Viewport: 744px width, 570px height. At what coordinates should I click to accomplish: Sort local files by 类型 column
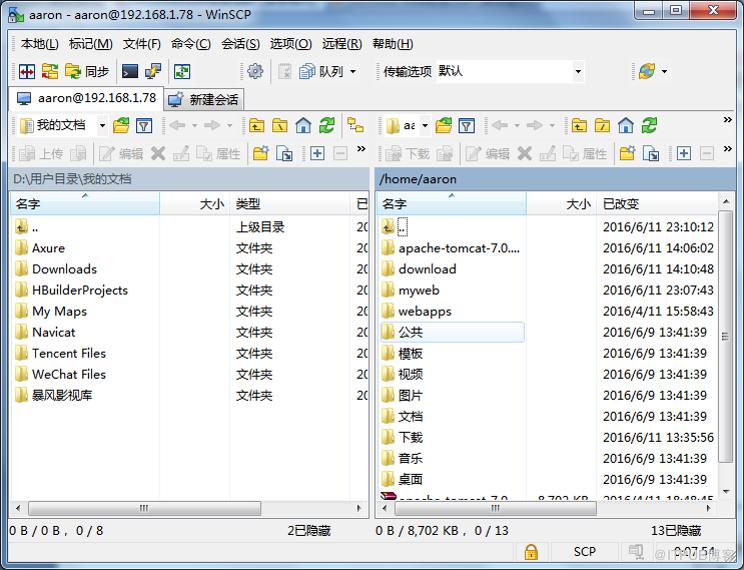point(289,204)
